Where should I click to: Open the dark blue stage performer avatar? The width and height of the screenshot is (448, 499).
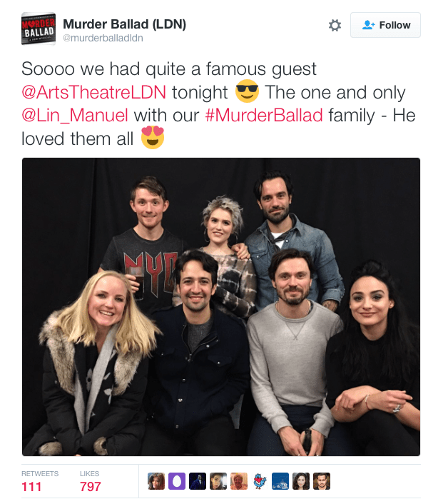click(198, 481)
